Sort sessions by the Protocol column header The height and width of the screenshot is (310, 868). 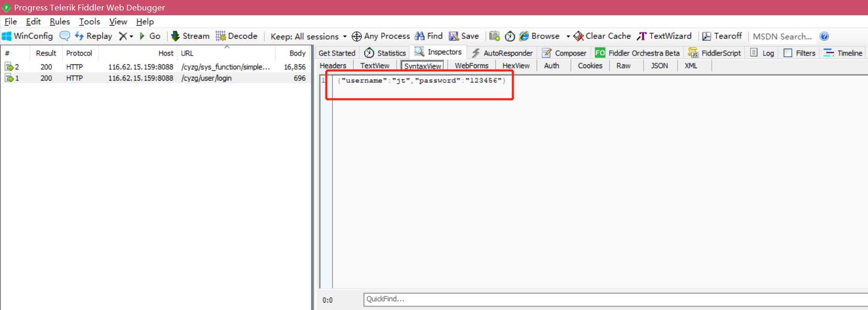coord(79,53)
